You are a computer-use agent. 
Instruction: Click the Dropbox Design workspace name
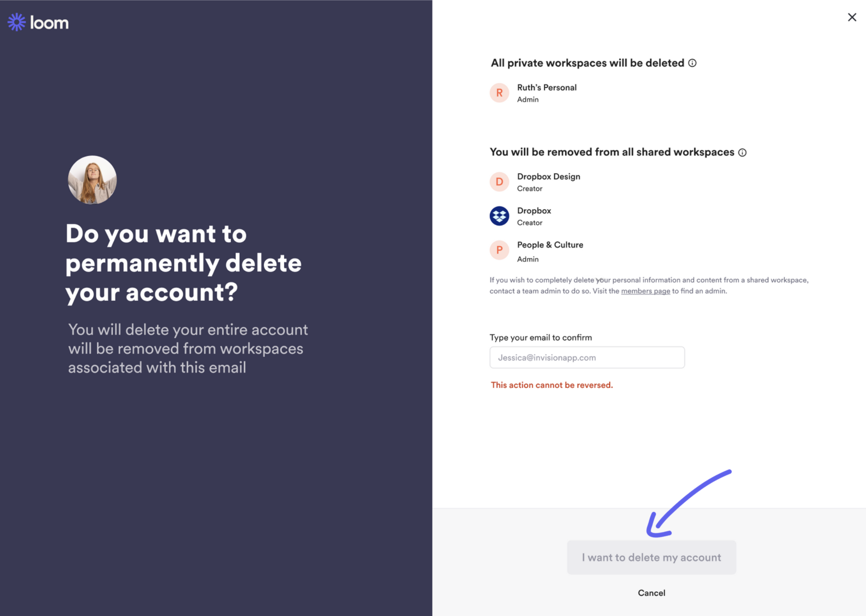[549, 177]
